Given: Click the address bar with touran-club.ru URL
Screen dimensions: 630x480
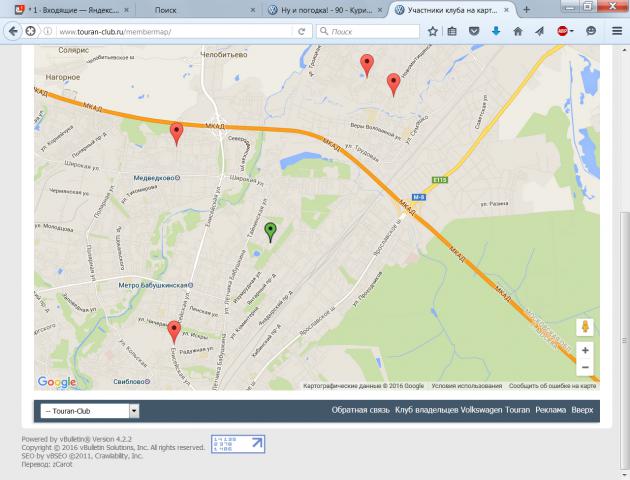Looking at the screenshot, I should pos(175,31).
